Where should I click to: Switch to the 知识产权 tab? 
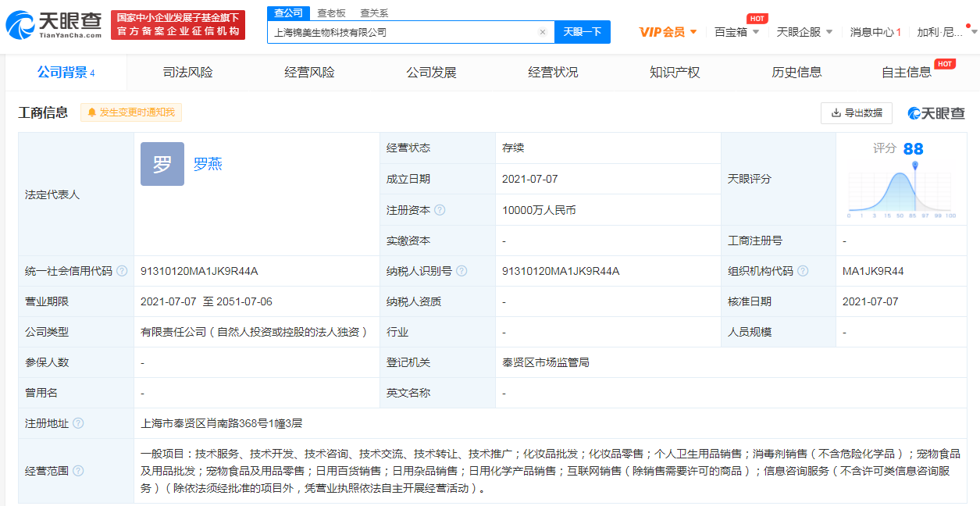click(x=674, y=72)
